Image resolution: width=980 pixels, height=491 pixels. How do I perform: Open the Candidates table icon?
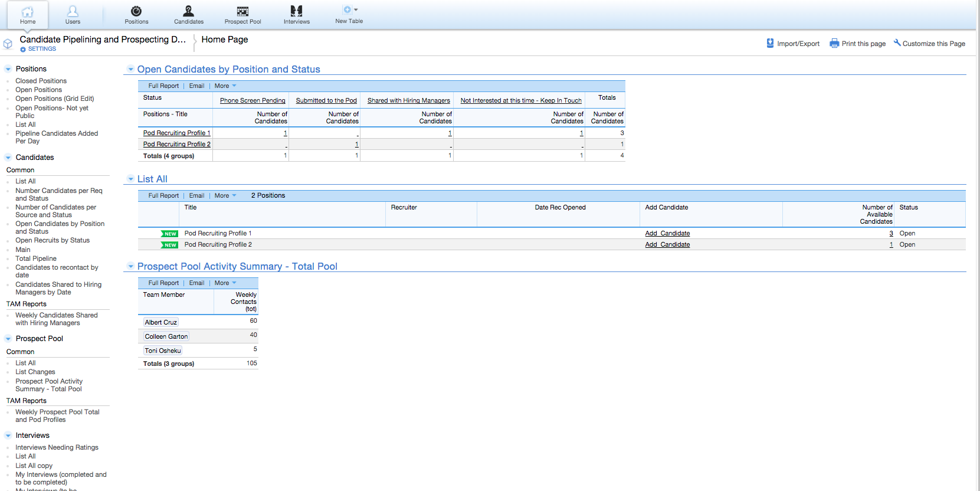(x=188, y=11)
